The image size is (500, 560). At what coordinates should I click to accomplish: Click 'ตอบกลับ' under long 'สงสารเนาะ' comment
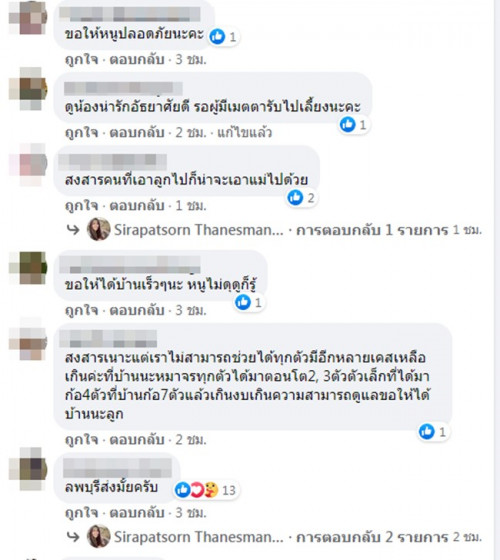[137, 440]
